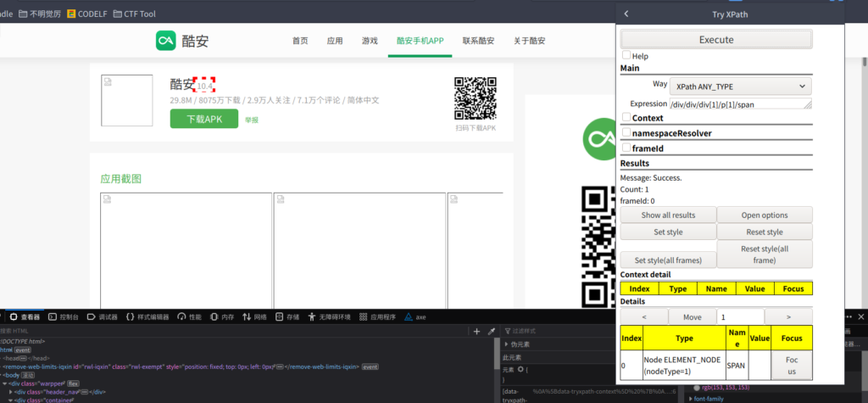Click the details page number field
This screenshot has width=868, height=403.
coord(740,317)
